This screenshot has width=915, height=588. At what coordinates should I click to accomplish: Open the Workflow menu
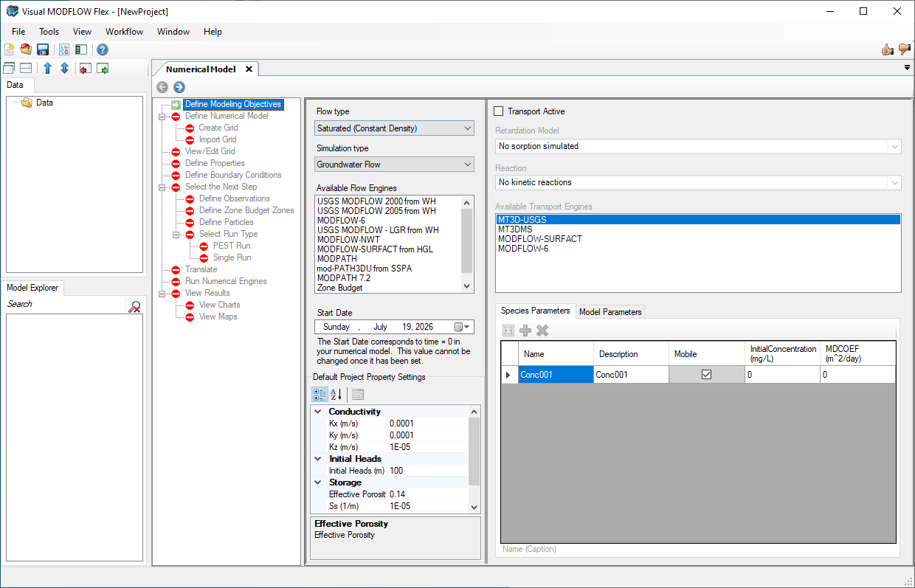pos(124,32)
